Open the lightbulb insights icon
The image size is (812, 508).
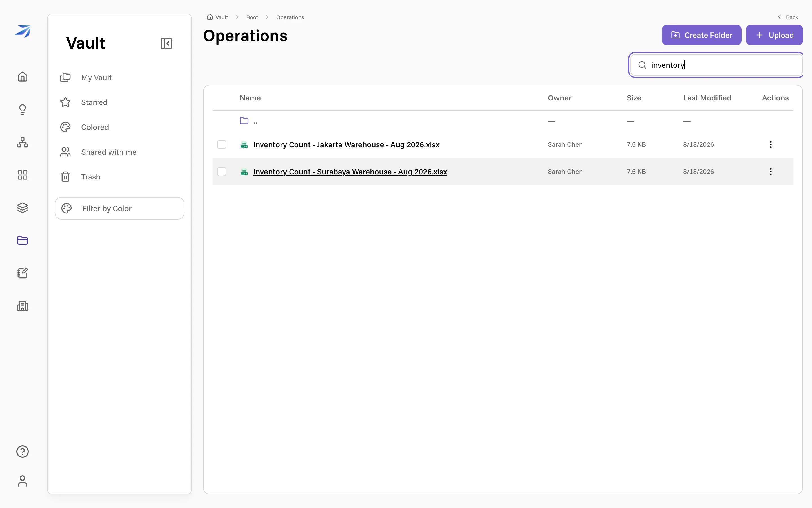(x=23, y=109)
